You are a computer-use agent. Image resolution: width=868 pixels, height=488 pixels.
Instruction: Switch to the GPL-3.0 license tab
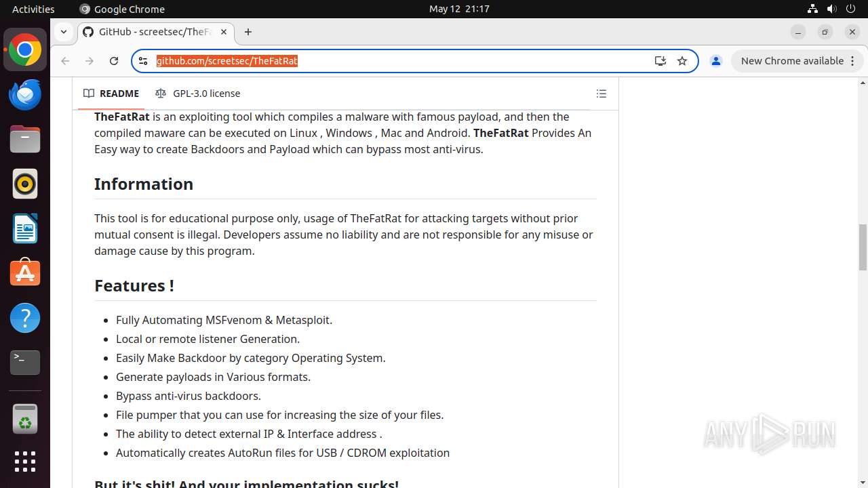197,94
